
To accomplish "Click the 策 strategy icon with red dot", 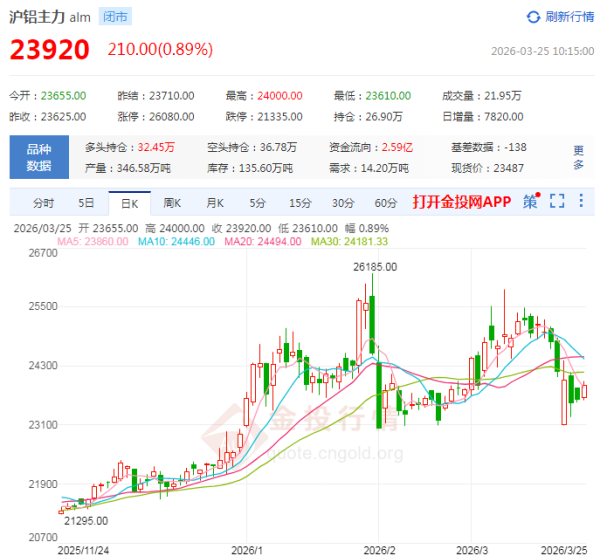I will click(531, 201).
